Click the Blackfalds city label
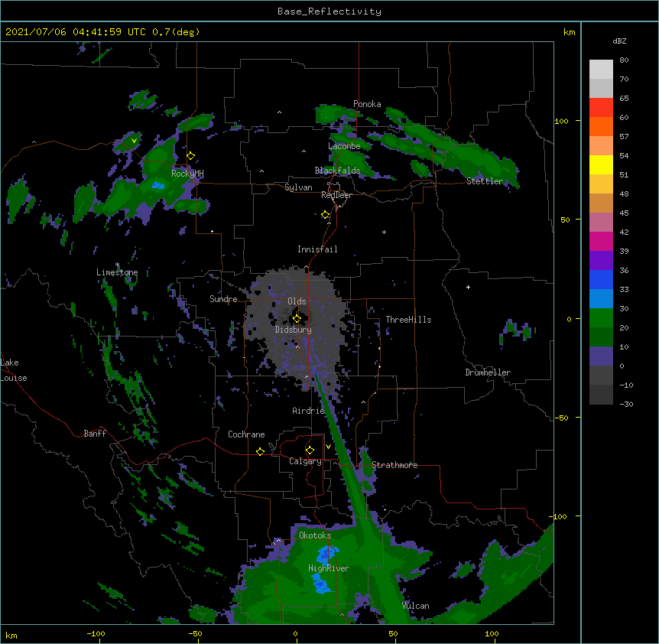 337,171
